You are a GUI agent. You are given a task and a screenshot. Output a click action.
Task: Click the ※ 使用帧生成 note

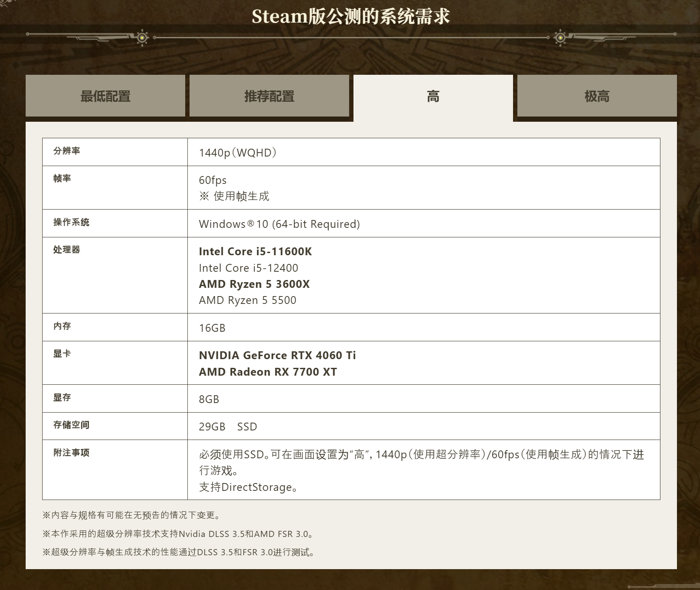coord(234,196)
